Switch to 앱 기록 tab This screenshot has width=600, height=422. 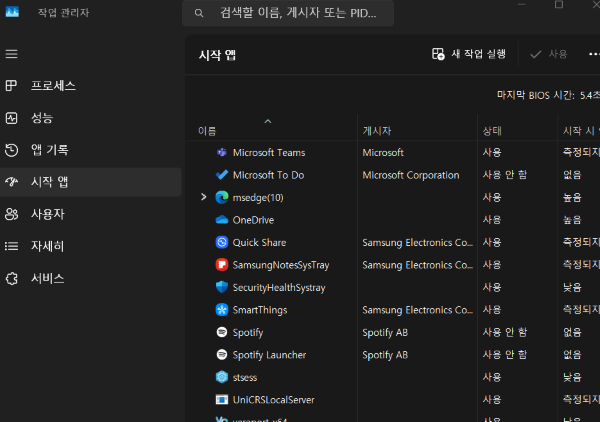point(91,150)
